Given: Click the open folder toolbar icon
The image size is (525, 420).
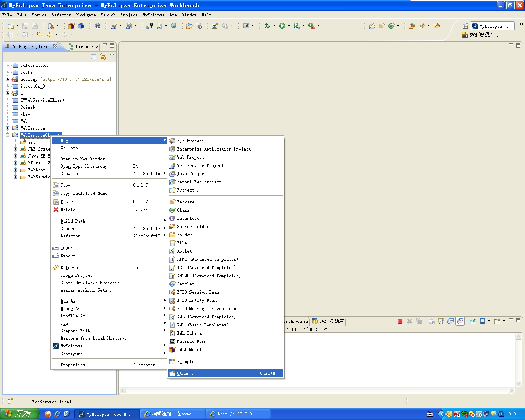Looking at the screenshot, I should coord(189,26).
